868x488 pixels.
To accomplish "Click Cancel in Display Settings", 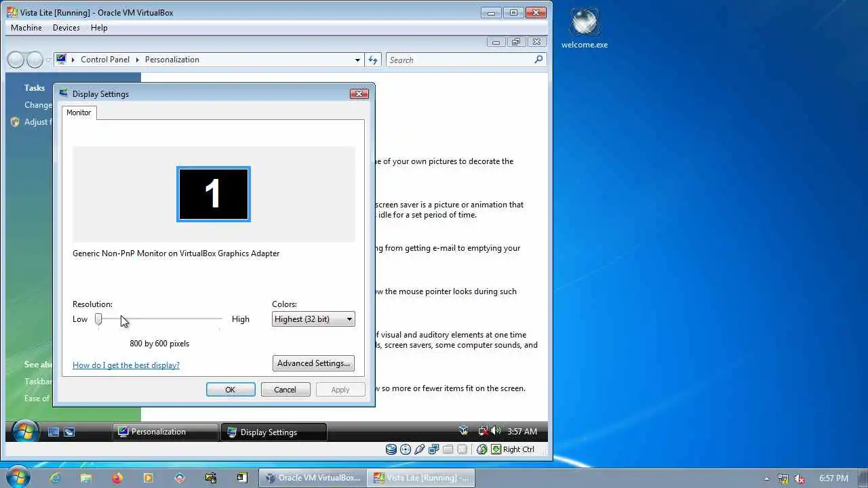I will tap(285, 390).
